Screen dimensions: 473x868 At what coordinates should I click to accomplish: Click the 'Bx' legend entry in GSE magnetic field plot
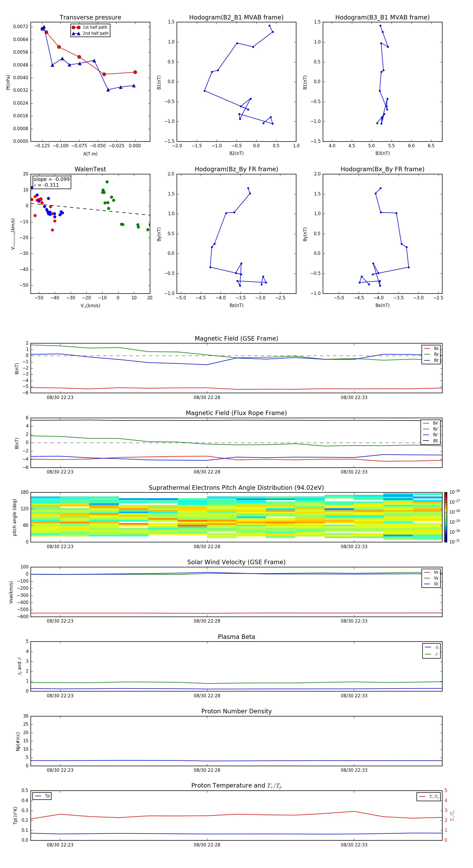pos(431,349)
